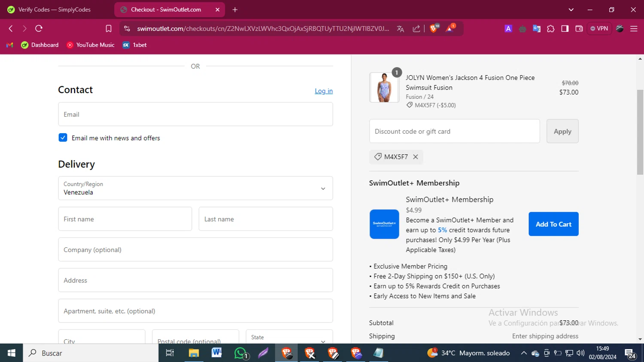This screenshot has width=644, height=362.
Task: Open the Gmail bookmark
Action: (x=10, y=45)
